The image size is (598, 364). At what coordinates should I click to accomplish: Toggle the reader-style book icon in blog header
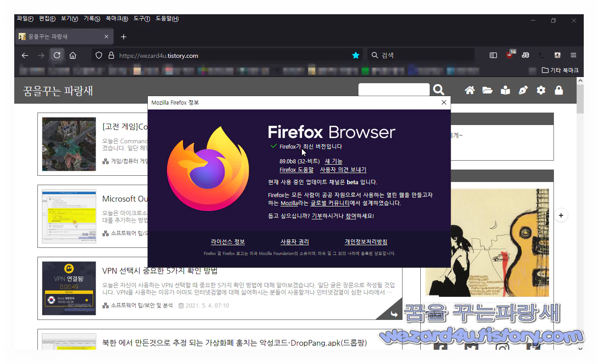point(505,90)
